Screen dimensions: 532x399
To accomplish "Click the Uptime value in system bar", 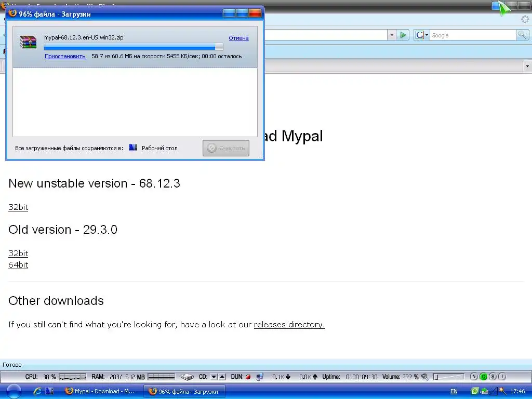I will coord(362,377).
